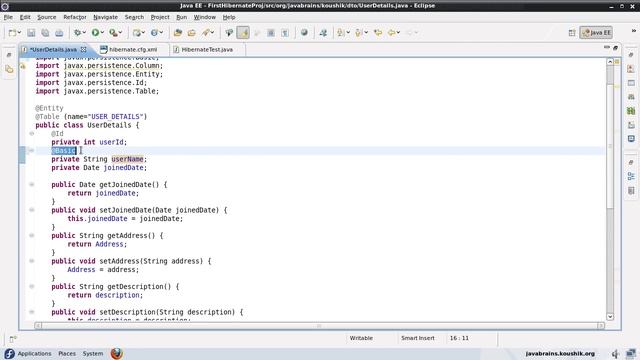The image size is (640, 360).
Task: Open the Run dropdown arrow
Action: (x=102, y=33)
